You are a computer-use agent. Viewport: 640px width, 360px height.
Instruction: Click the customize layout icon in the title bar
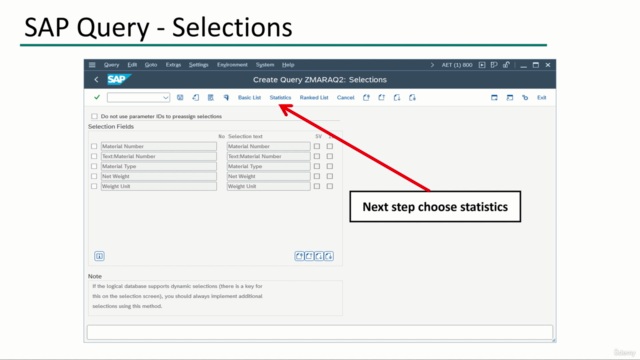[x=494, y=65]
